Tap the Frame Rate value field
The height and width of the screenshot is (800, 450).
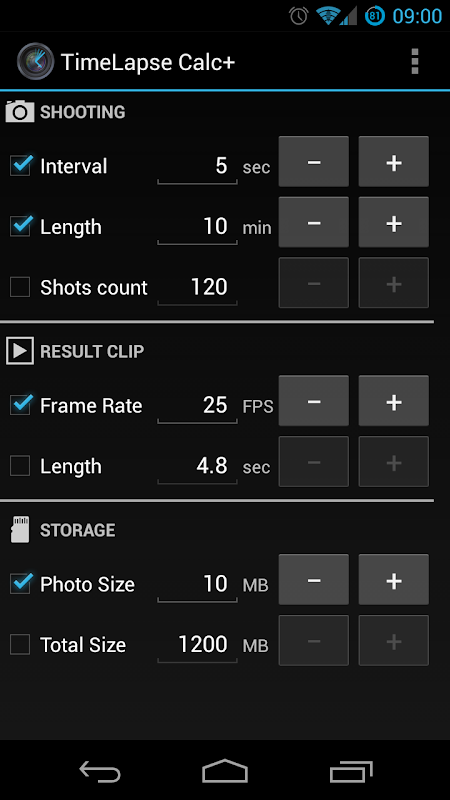[x=197, y=406]
